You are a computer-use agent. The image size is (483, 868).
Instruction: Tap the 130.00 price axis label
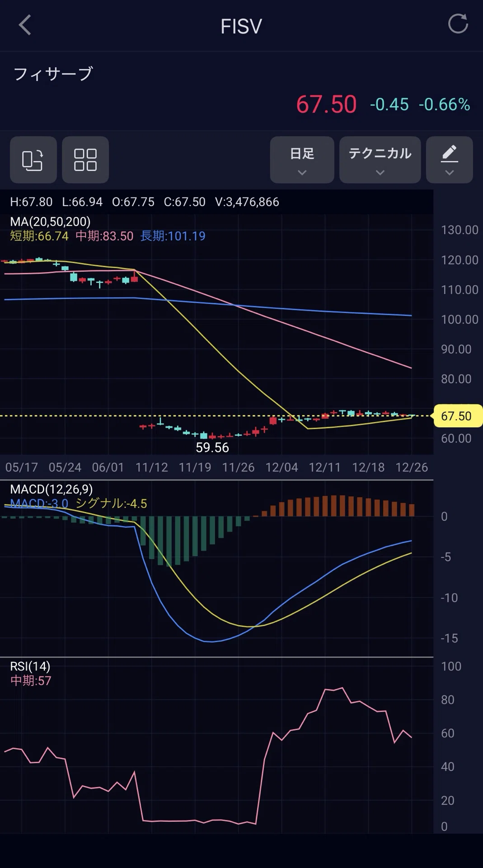pyautogui.click(x=460, y=230)
